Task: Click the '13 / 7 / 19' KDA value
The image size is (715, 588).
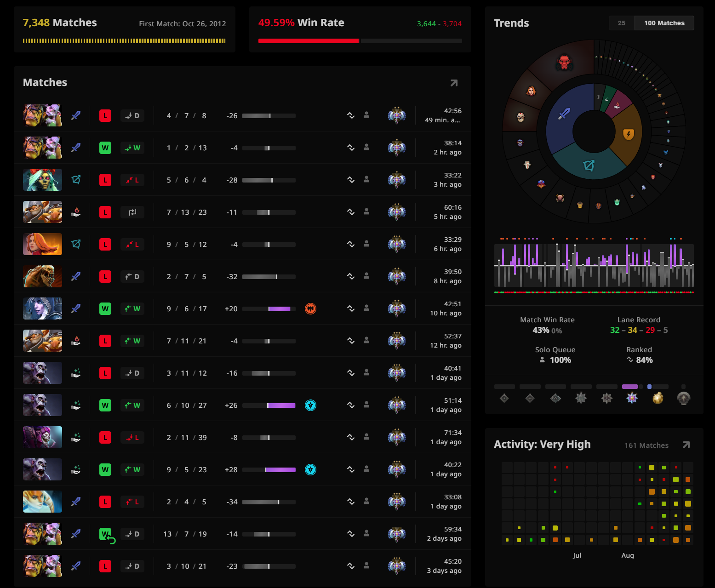Action: 185,534
